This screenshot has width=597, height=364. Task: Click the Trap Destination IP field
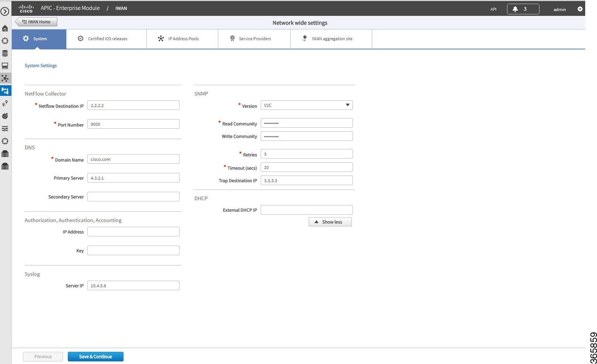tap(306, 180)
